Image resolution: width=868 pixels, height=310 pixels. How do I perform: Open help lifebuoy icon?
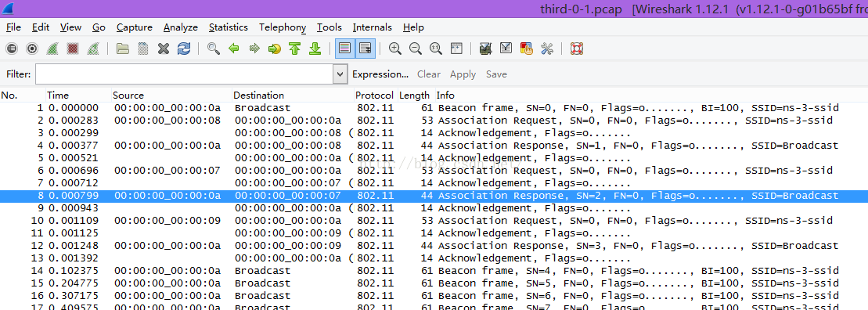coord(577,49)
